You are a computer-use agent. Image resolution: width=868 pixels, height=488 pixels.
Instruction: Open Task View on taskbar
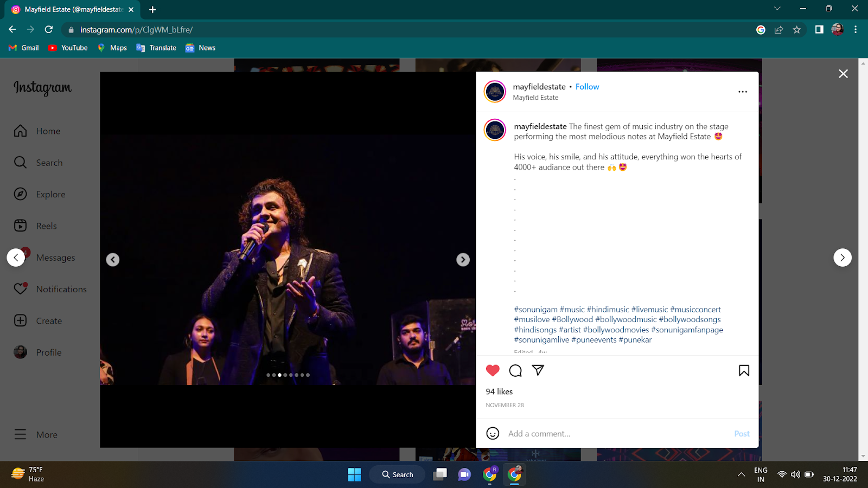440,474
